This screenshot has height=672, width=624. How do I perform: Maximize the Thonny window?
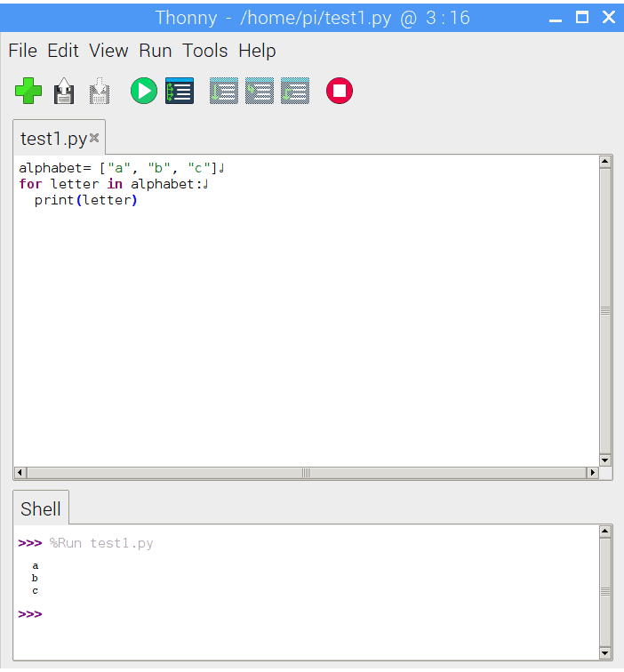click(581, 18)
